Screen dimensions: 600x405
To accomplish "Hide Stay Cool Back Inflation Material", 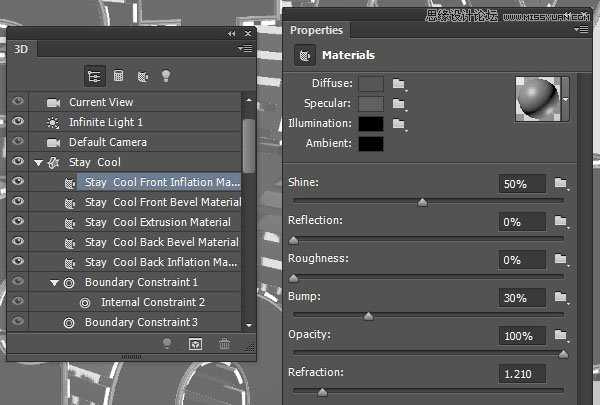I will 18,261.
